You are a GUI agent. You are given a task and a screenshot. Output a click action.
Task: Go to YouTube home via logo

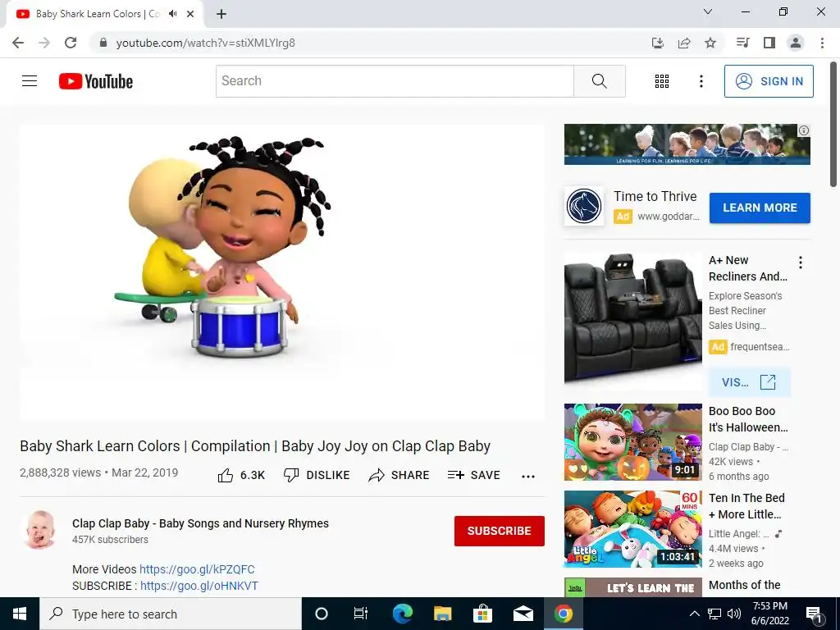(x=96, y=81)
